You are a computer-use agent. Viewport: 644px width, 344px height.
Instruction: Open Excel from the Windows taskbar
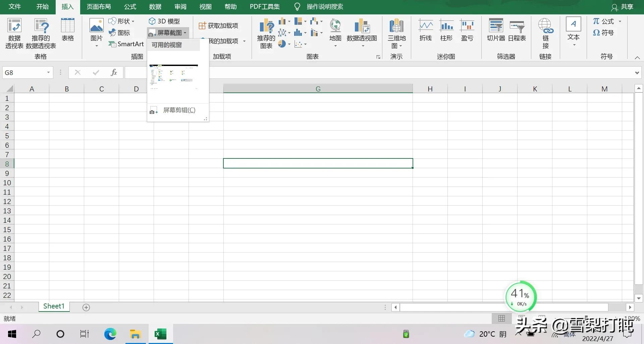click(161, 334)
